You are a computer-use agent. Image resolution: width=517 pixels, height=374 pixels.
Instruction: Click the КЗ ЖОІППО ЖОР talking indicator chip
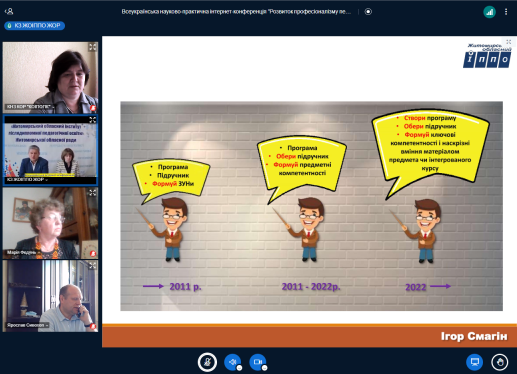click(34, 25)
